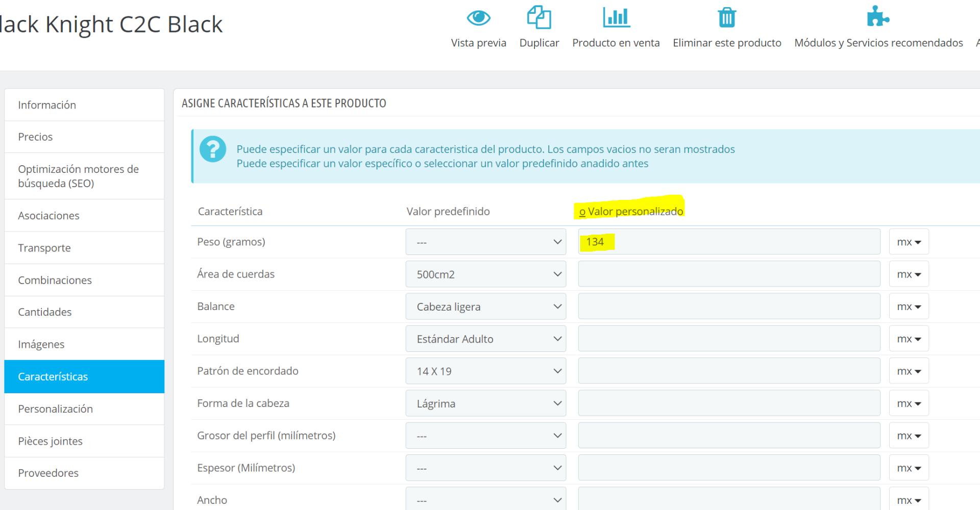Expand Área de cuerdas 500cm2 dropdown
The image size is (980, 510).
(x=485, y=274)
